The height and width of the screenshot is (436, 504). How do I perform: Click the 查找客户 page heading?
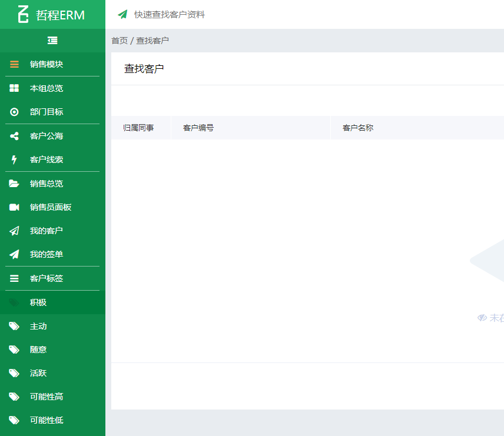click(x=144, y=69)
